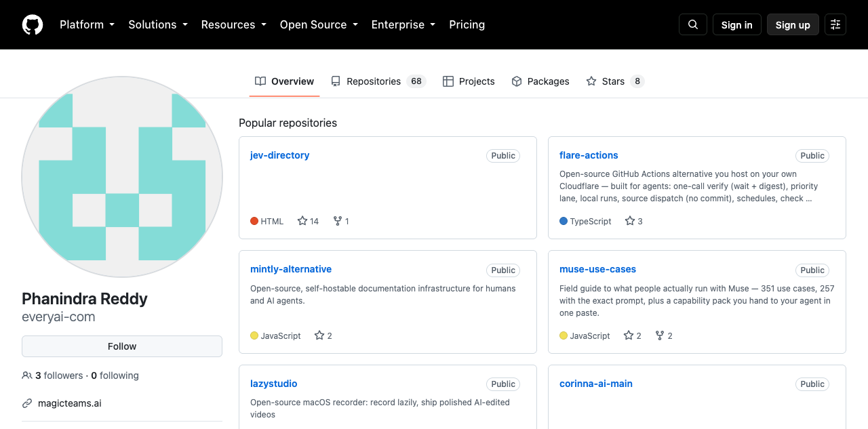Open appearance settings sliders icon
This screenshot has height=429, width=868.
(x=835, y=24)
